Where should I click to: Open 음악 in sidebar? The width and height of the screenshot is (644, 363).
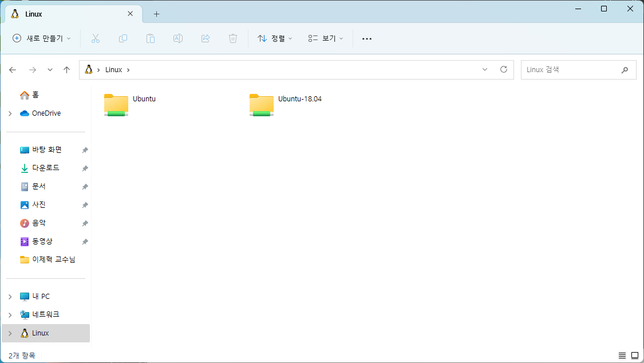[33, 223]
